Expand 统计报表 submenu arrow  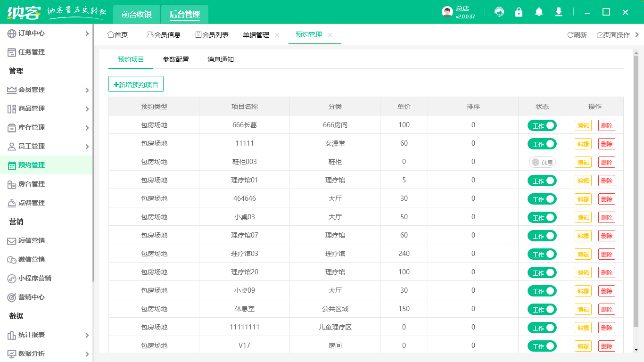click(x=87, y=335)
